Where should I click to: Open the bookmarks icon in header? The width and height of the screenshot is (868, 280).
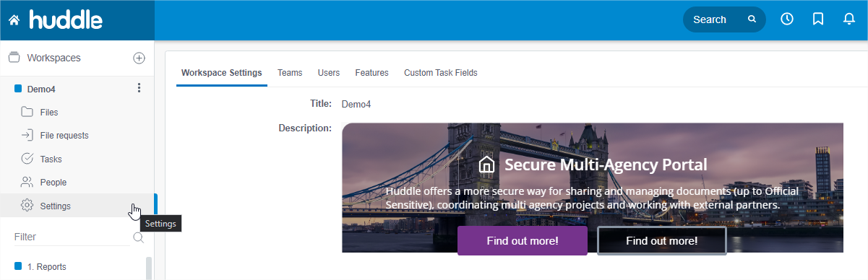818,19
